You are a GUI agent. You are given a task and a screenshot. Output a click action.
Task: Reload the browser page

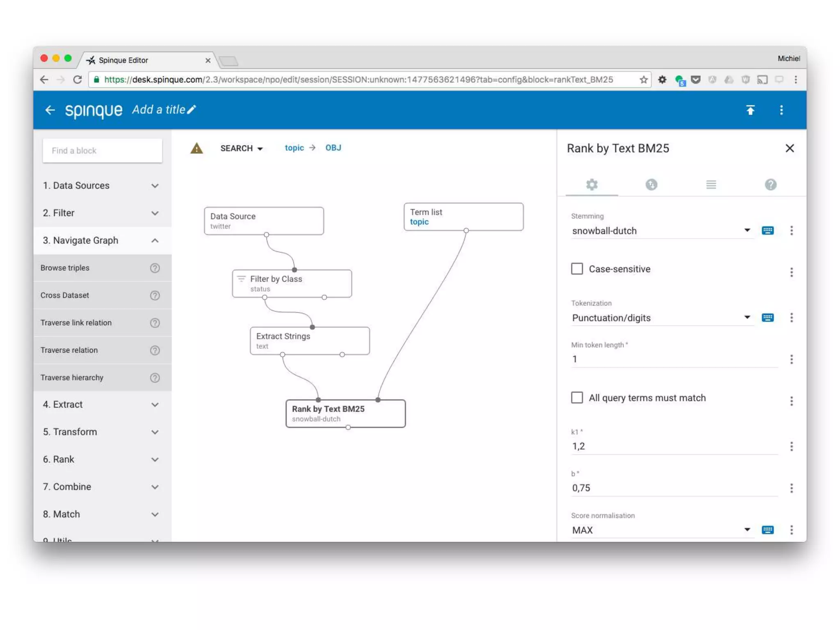pos(78,80)
